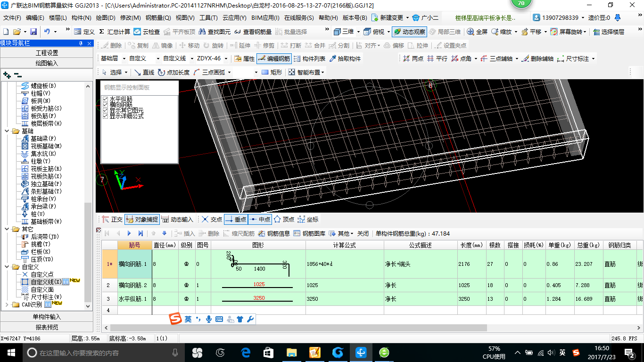
Task: Toggle 垂点 perpendicular snap
Action: [x=236, y=219]
